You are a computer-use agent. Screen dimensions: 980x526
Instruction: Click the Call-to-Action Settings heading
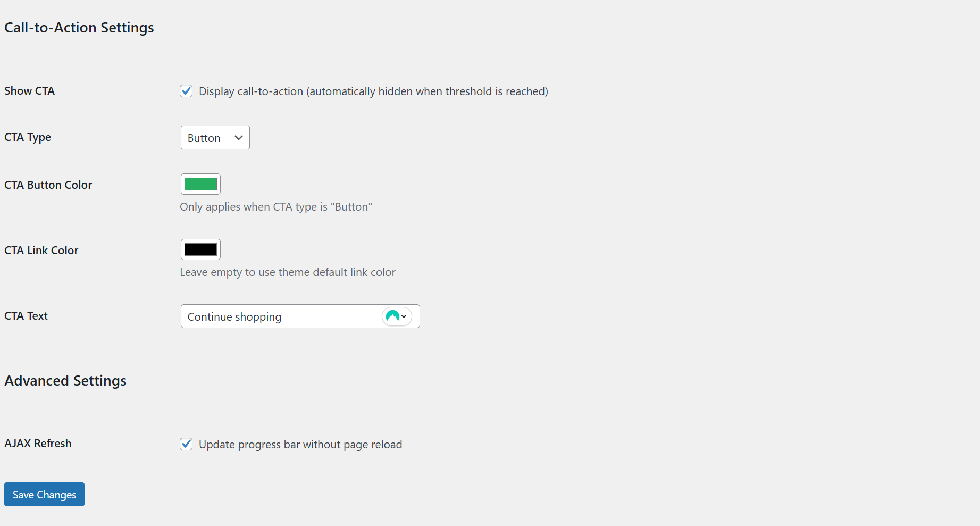click(79, 27)
